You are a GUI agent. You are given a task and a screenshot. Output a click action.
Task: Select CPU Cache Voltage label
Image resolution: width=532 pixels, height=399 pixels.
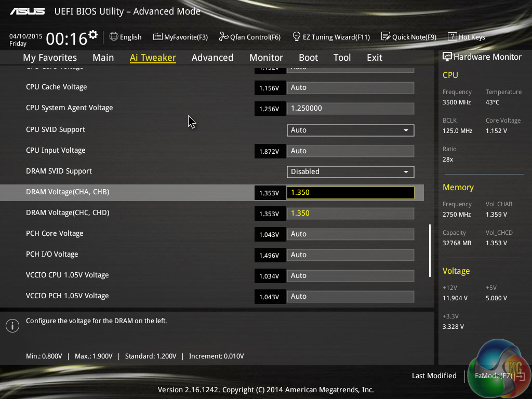click(x=56, y=87)
